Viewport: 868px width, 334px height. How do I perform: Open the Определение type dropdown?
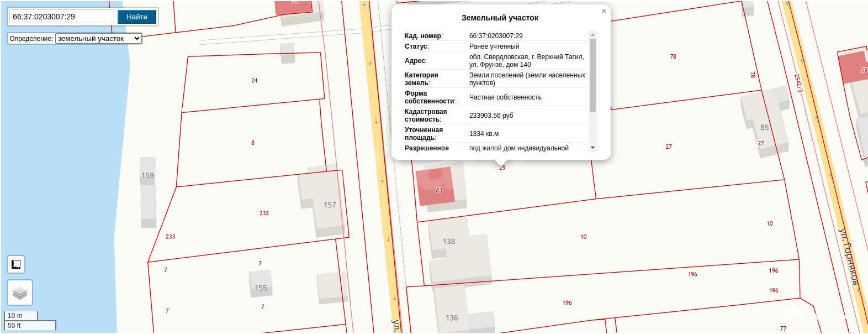click(x=98, y=39)
